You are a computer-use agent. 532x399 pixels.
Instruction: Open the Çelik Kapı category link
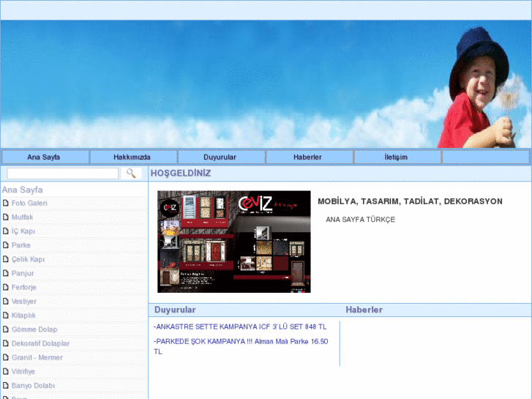(x=28, y=259)
